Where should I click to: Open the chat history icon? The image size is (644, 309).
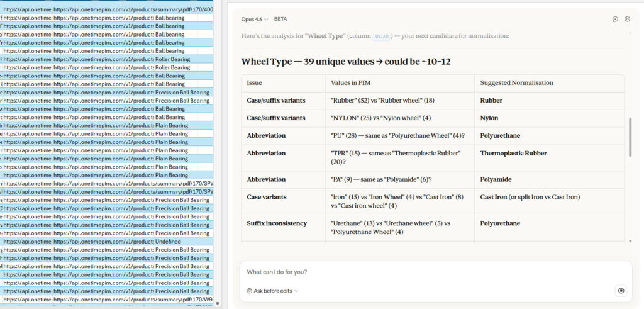(615, 19)
